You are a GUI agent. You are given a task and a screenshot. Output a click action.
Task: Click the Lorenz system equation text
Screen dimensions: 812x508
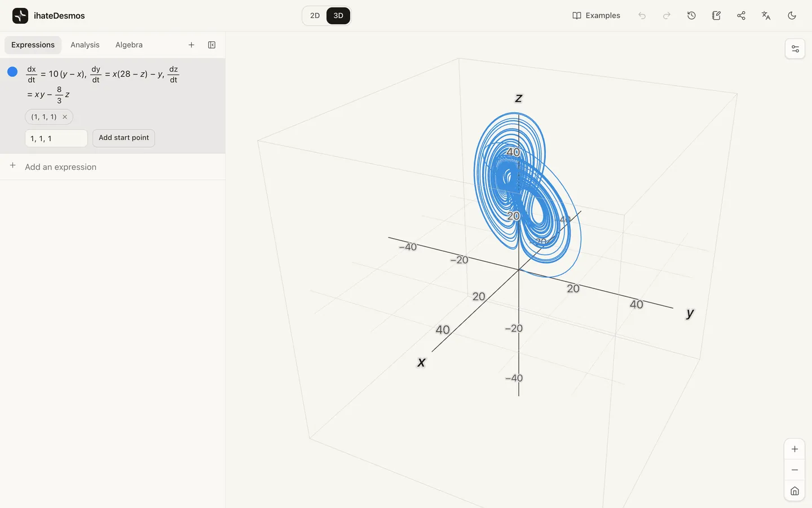[x=103, y=84]
